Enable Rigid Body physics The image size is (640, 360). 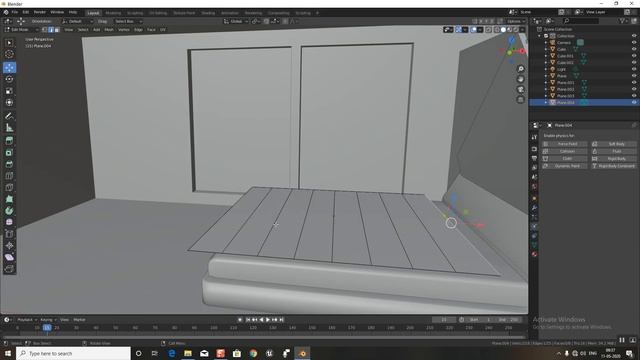click(614, 159)
